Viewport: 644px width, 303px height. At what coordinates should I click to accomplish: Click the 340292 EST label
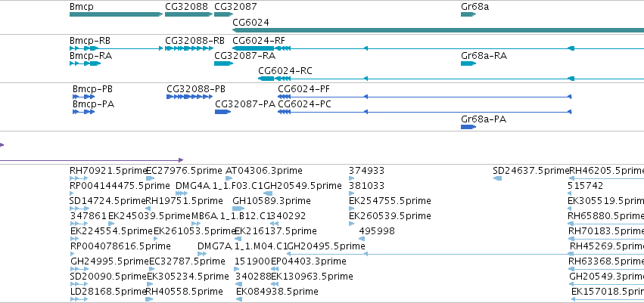pos(288,216)
